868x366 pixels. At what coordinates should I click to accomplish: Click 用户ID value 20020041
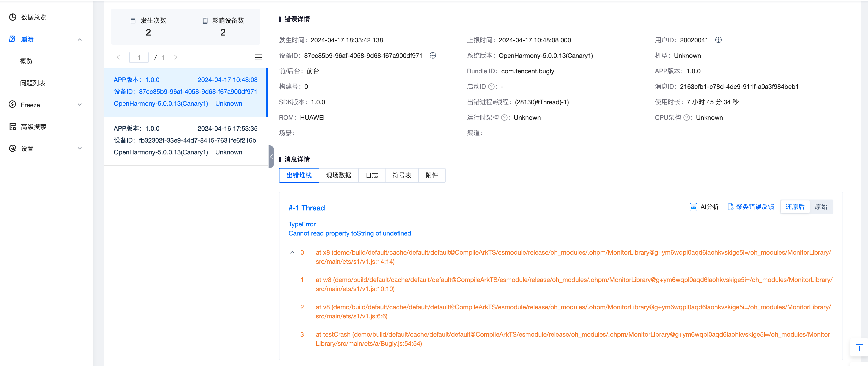(x=694, y=40)
